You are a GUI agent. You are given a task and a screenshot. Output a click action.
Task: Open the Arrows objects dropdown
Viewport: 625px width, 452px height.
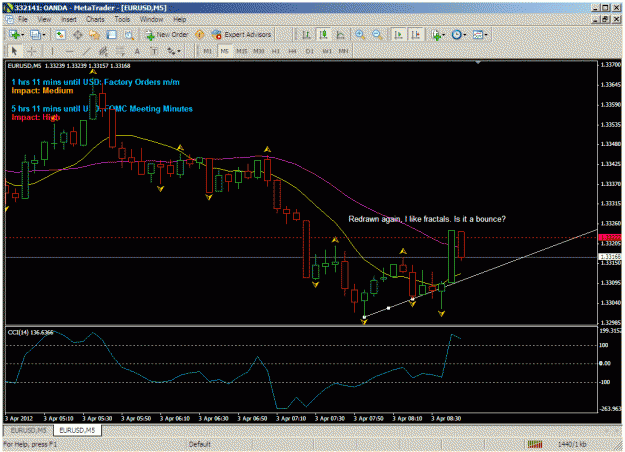click(x=173, y=51)
